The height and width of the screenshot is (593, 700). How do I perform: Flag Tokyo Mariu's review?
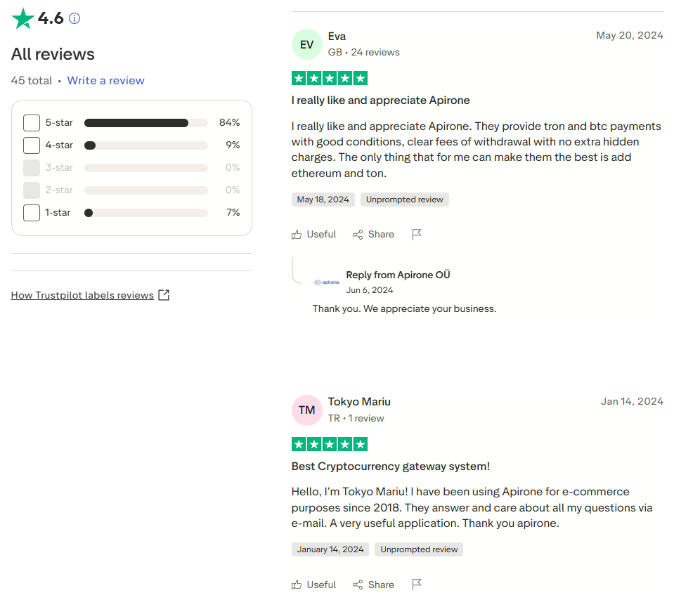pyautogui.click(x=417, y=585)
